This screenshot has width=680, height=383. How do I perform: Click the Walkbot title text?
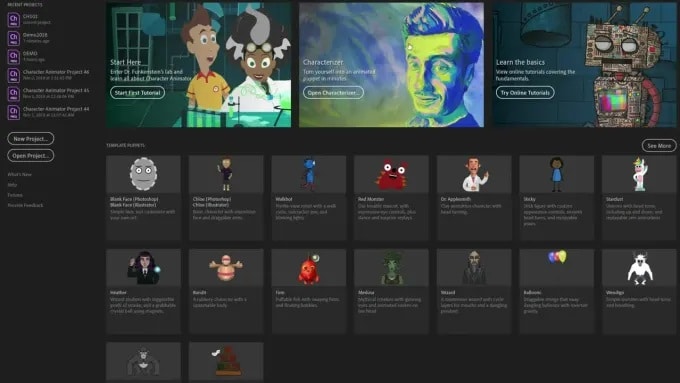pos(284,199)
